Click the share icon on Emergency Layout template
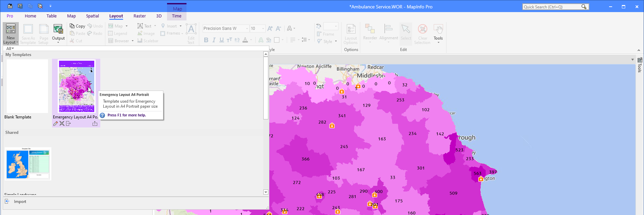 click(x=95, y=124)
